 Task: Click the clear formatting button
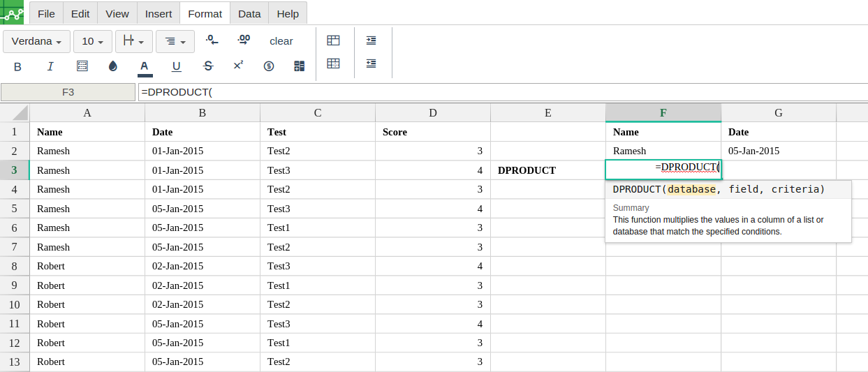click(281, 41)
